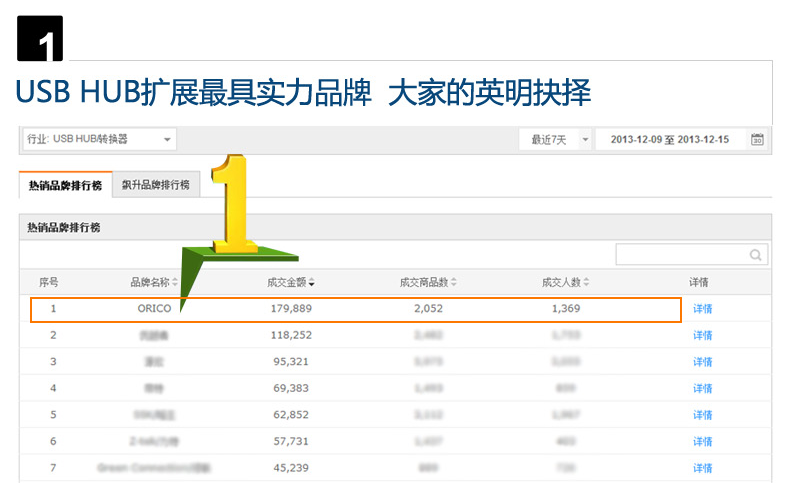
Task: Click the 118,252 amount cell
Action: pos(291,335)
